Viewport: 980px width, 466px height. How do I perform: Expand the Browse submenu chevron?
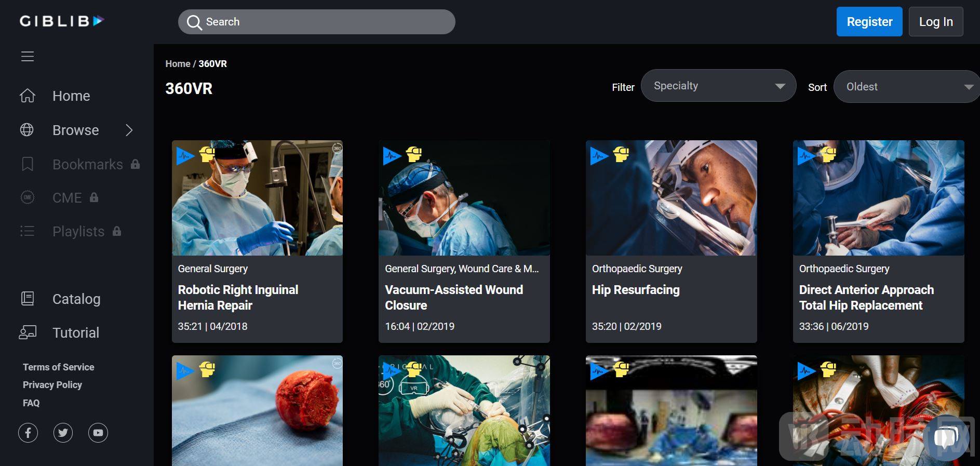(129, 130)
